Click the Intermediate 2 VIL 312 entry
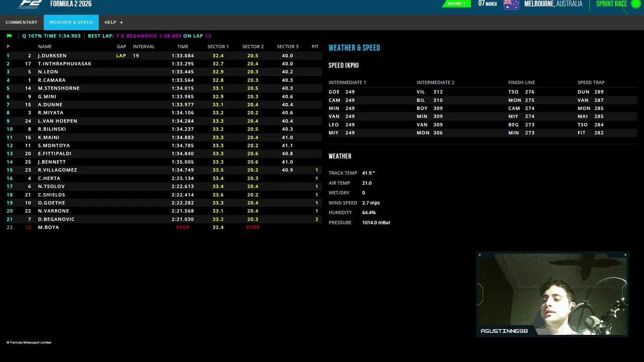644x362 pixels. point(430,92)
